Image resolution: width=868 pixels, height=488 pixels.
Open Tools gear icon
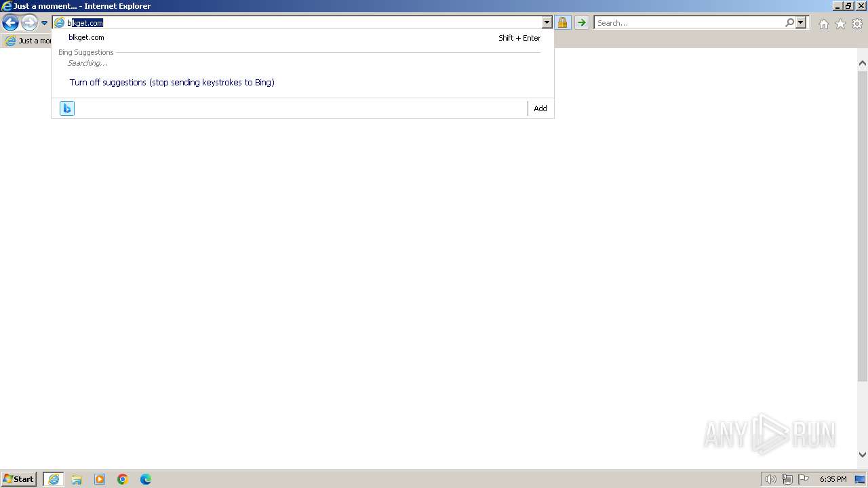coord(857,24)
